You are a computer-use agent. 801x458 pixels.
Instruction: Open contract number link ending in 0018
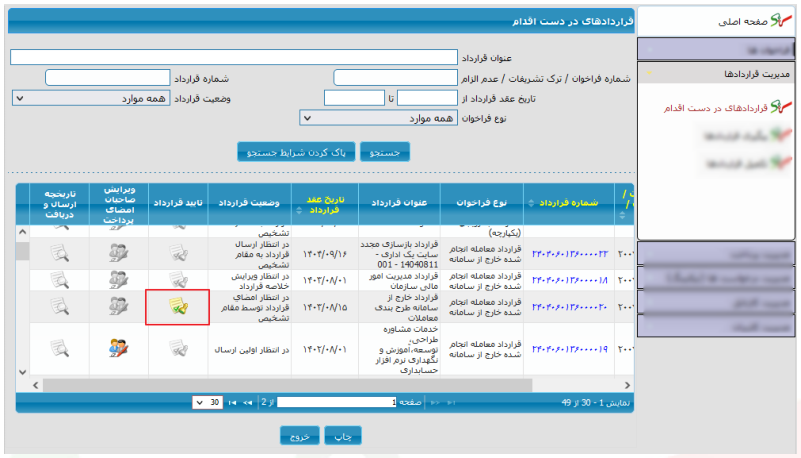tap(570, 280)
